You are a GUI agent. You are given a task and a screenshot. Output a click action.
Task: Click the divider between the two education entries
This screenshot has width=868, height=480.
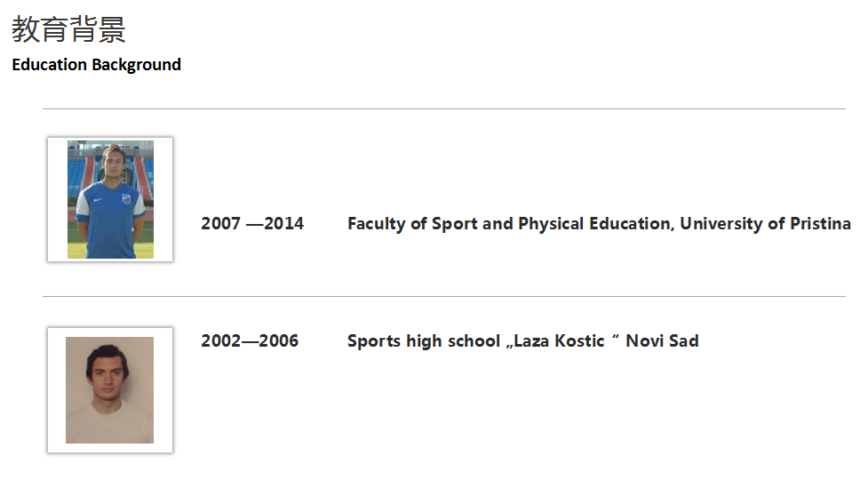444,296
